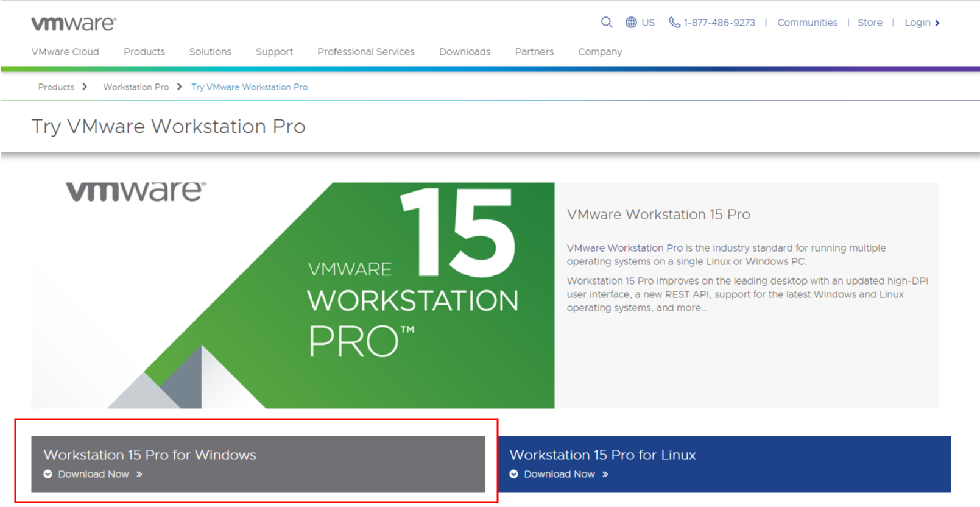Click the Workstation 15 Pro for Windows heading
980x507 pixels.
click(x=150, y=455)
